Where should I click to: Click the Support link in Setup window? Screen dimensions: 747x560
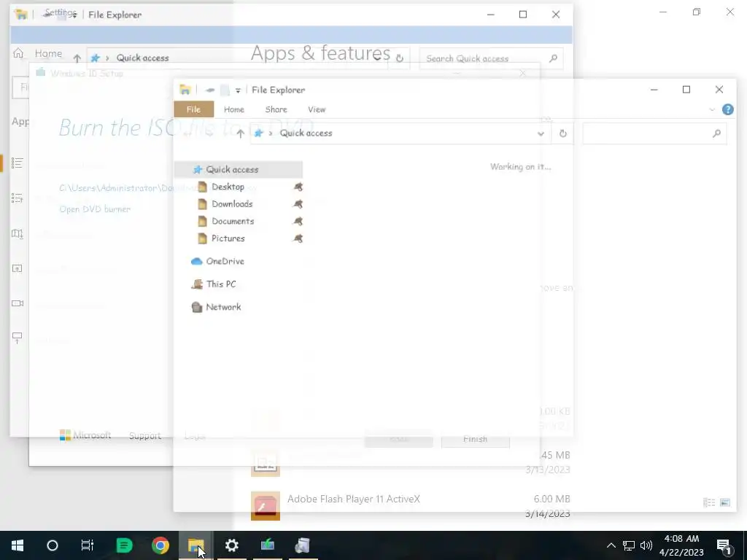pyautogui.click(x=145, y=436)
